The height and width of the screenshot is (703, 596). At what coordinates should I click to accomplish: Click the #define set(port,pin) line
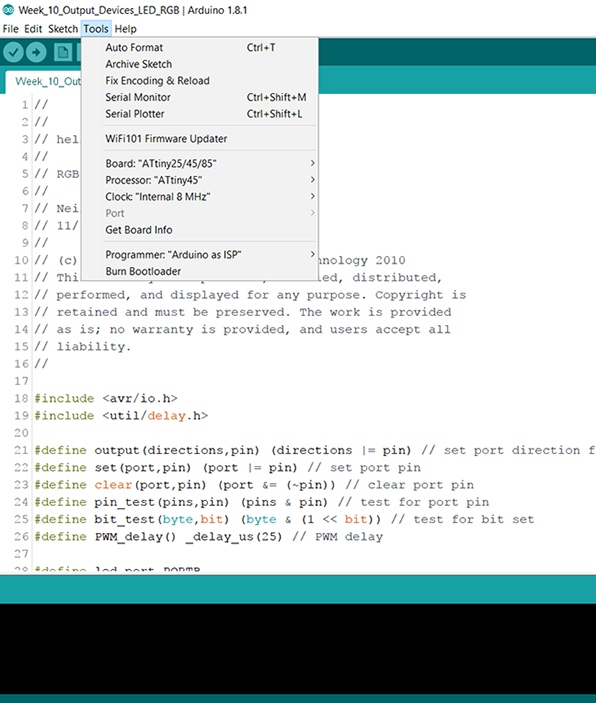[228, 468]
